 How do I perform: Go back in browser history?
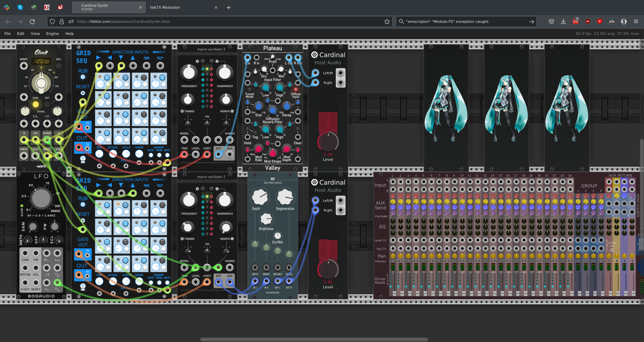[8, 22]
